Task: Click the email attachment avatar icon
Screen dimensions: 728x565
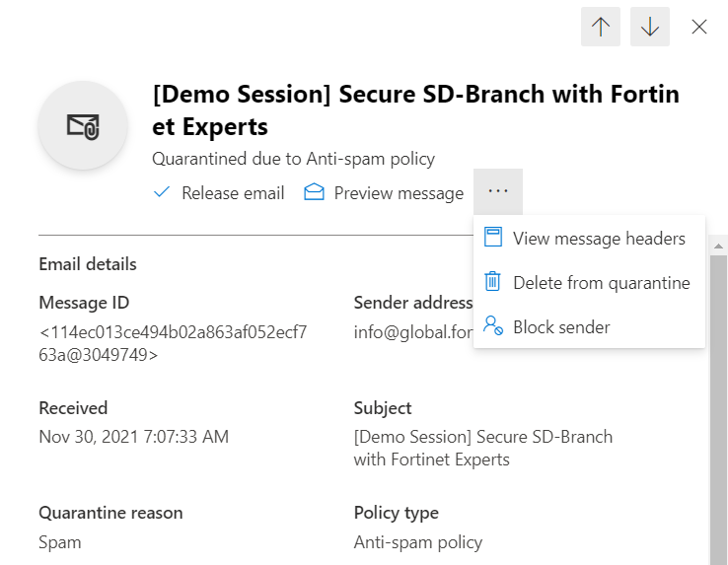Action: click(83, 125)
